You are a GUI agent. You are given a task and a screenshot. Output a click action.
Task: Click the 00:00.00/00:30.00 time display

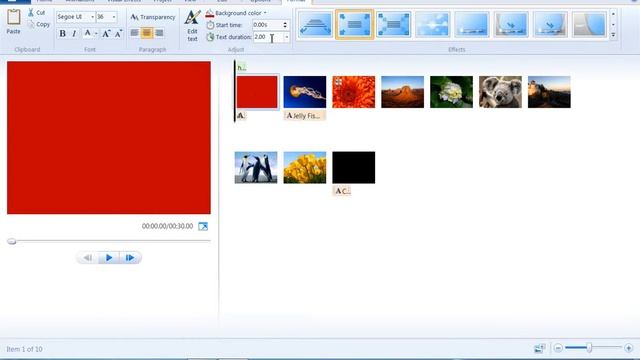click(x=167, y=226)
